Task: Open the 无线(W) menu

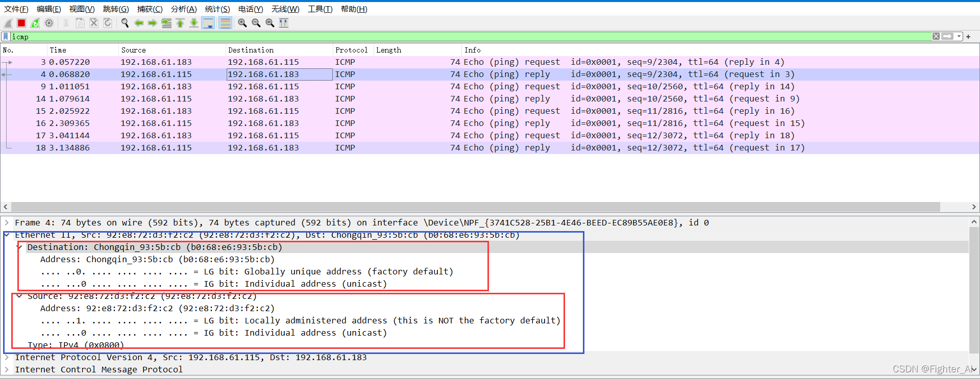Action: (x=285, y=9)
